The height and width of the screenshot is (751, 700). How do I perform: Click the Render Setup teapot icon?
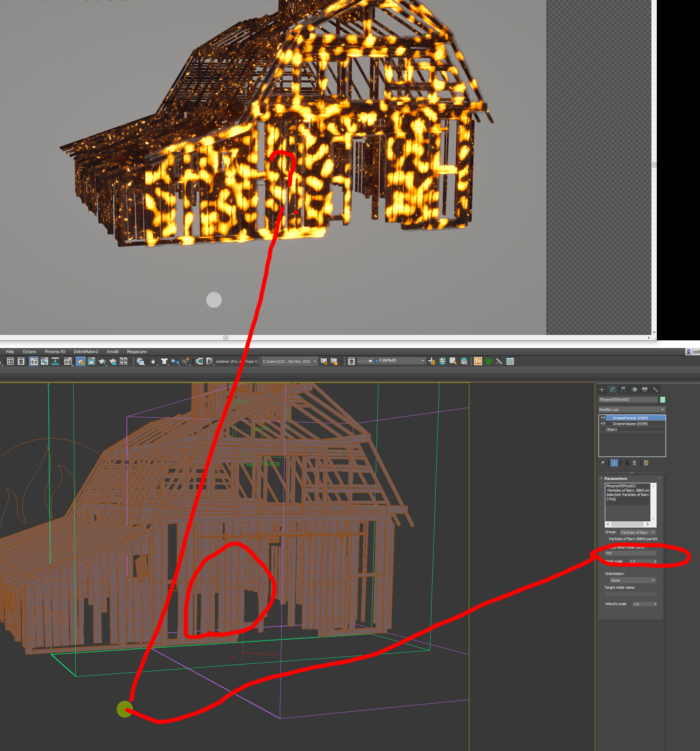point(80,361)
